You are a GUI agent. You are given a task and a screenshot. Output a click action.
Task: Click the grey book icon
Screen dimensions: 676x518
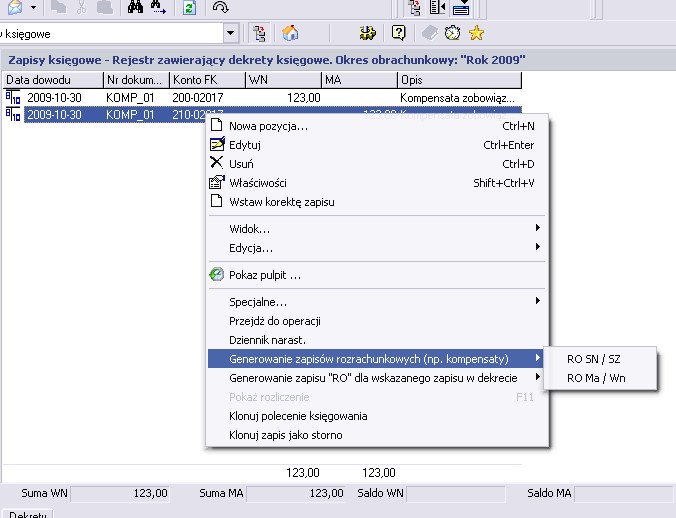coord(429,33)
